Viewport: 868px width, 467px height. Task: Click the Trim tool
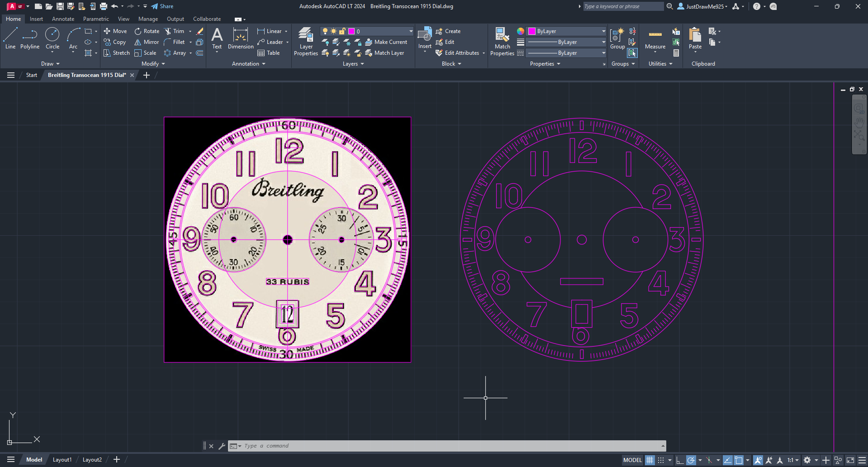click(175, 31)
